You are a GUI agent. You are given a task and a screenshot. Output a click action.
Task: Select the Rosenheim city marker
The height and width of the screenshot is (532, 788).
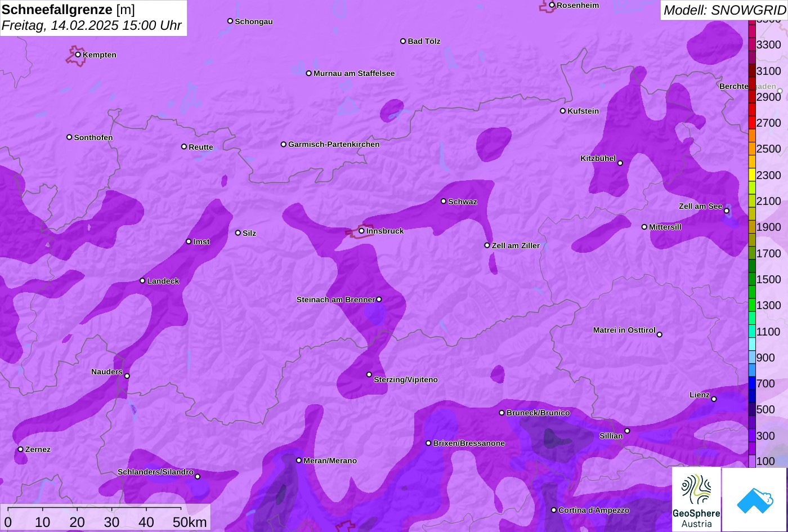(x=552, y=5)
